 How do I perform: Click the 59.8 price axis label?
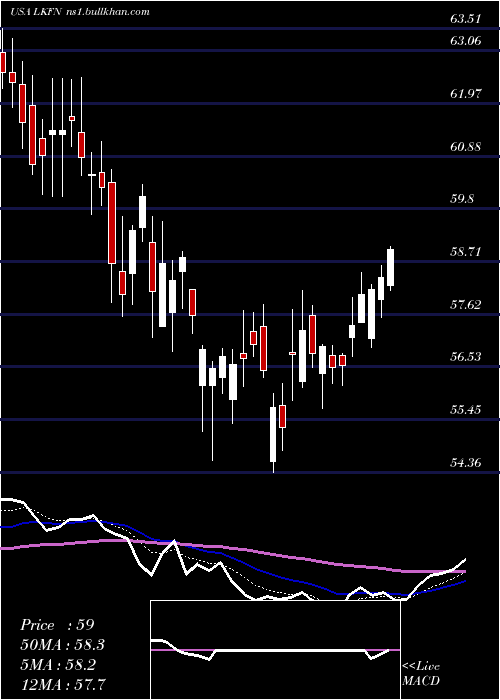coord(462,199)
